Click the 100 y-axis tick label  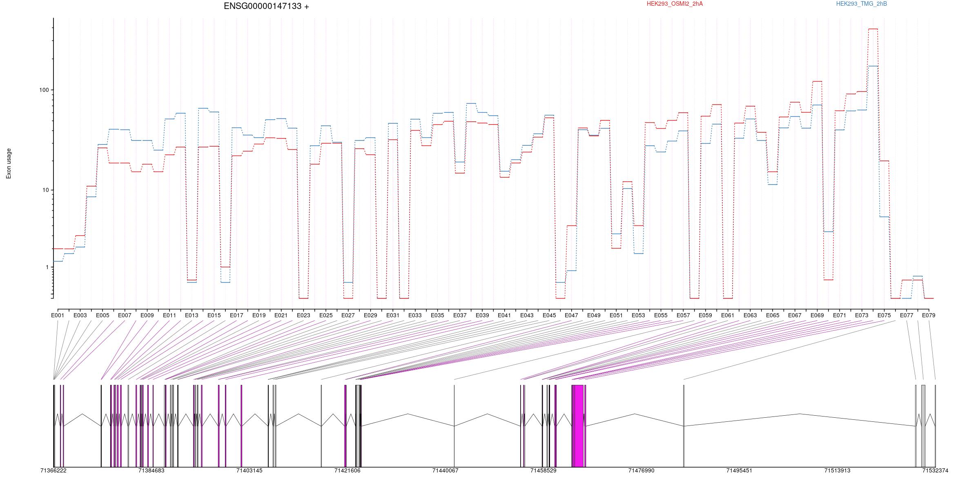pos(44,90)
